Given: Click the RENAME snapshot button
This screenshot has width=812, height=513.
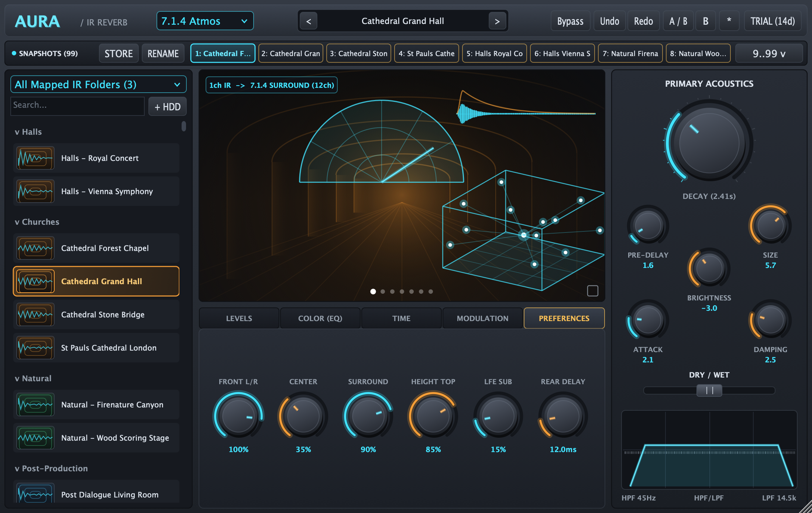Looking at the screenshot, I should tap(163, 54).
